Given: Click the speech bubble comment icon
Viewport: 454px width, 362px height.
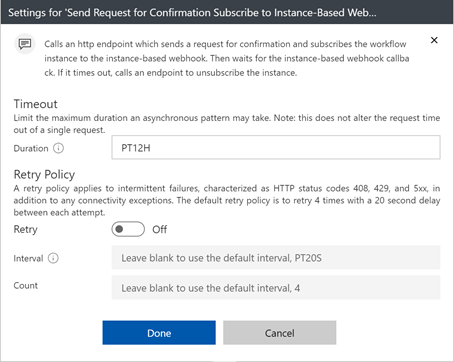Looking at the screenshot, I should click(x=25, y=44).
